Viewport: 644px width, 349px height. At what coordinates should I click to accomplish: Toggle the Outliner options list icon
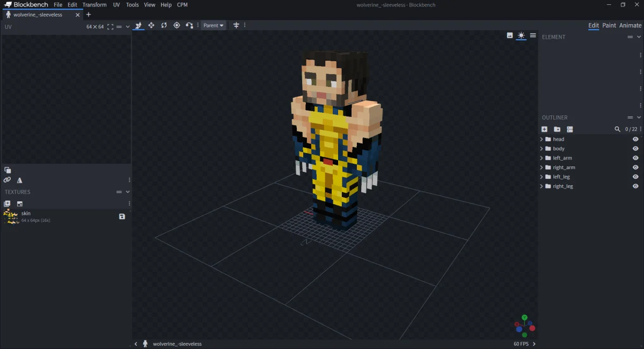coord(570,129)
